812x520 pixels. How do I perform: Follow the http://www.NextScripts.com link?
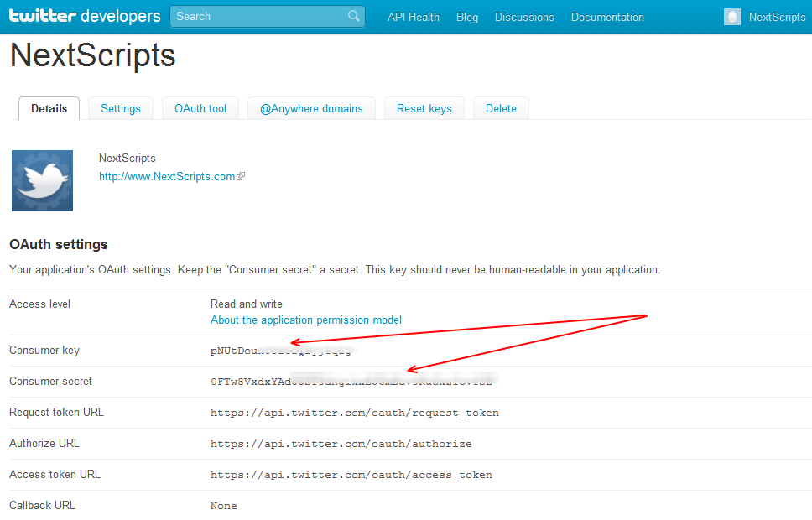tap(167, 177)
